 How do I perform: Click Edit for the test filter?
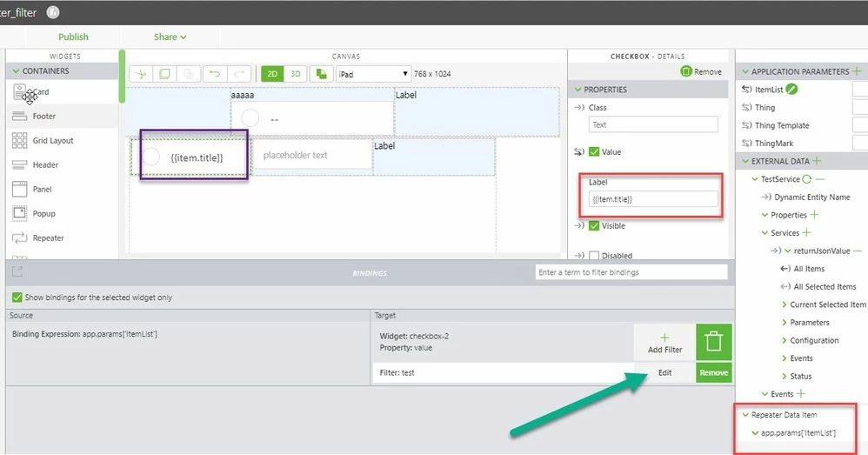coord(664,372)
